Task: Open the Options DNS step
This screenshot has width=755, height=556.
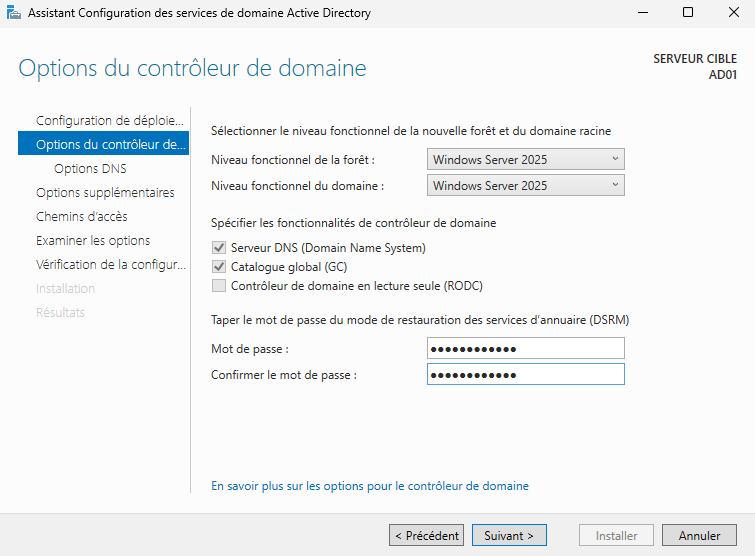Action: click(x=90, y=168)
